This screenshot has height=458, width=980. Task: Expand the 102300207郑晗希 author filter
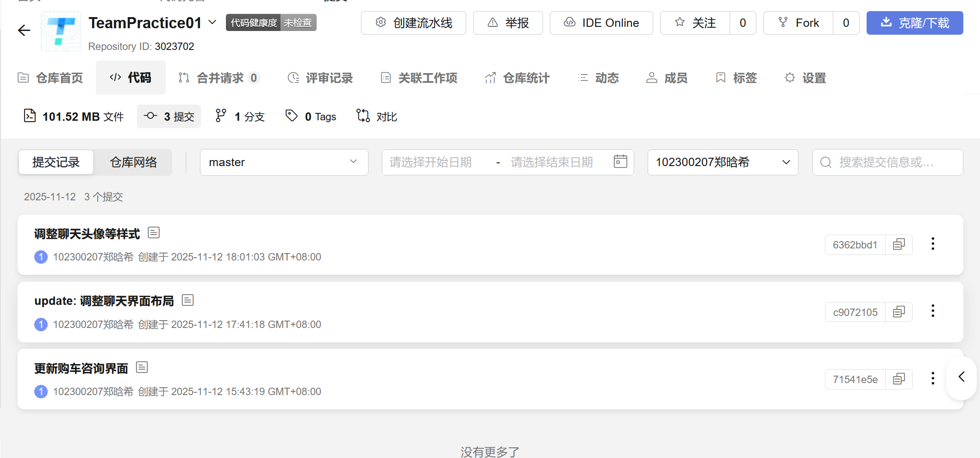coord(786,162)
